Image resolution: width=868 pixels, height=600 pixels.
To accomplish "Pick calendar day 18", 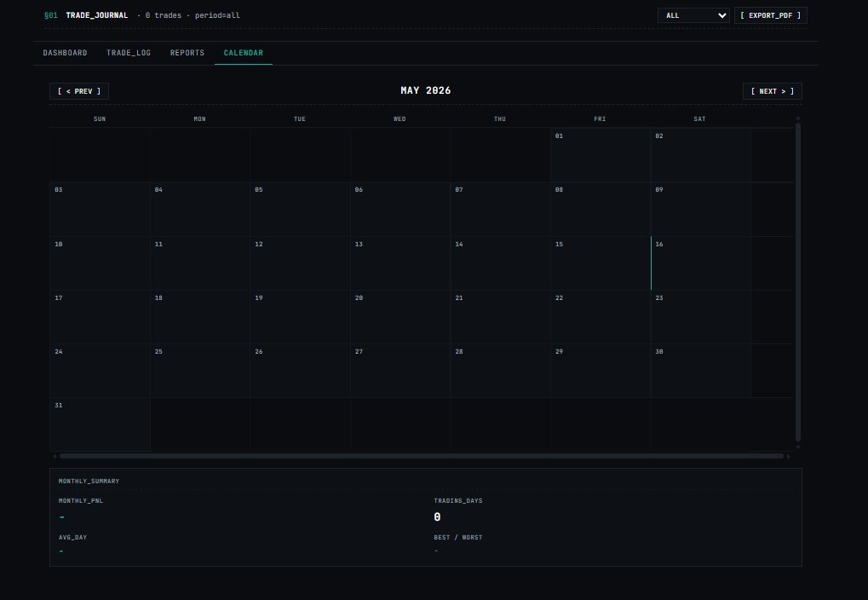I will 200,317.
